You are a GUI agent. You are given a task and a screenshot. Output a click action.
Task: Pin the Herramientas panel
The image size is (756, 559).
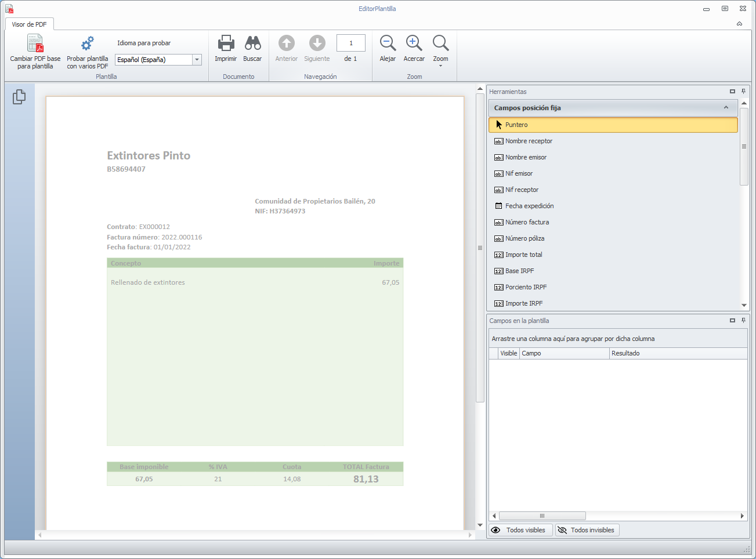743,92
